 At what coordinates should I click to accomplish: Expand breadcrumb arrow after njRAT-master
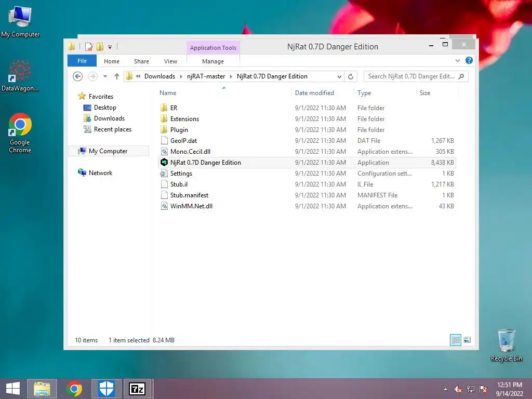[231, 77]
